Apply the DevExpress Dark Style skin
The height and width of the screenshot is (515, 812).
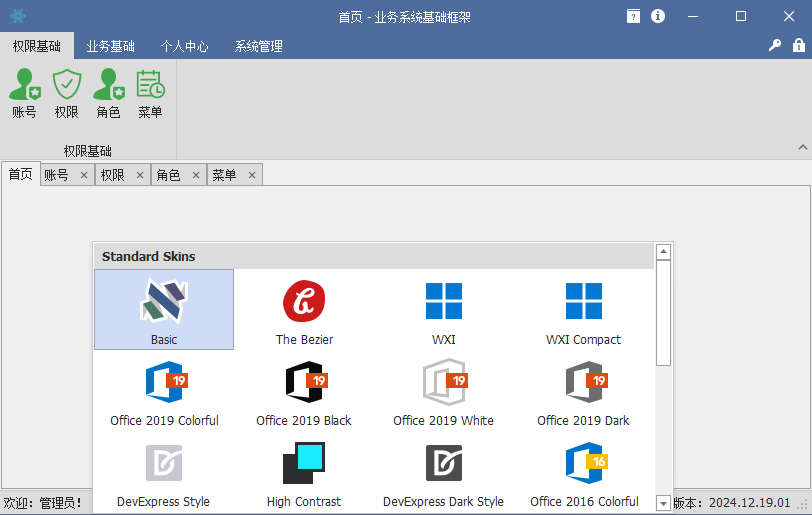444,473
